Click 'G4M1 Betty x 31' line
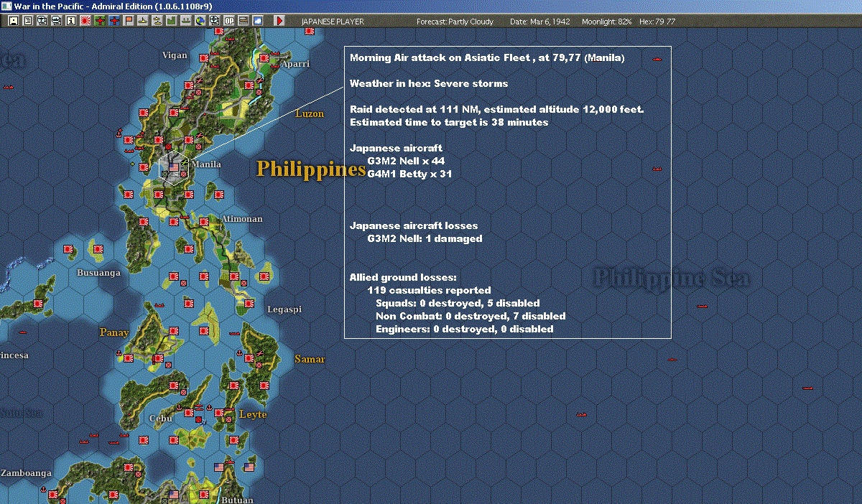The height and width of the screenshot is (504, 862). pyautogui.click(x=409, y=174)
